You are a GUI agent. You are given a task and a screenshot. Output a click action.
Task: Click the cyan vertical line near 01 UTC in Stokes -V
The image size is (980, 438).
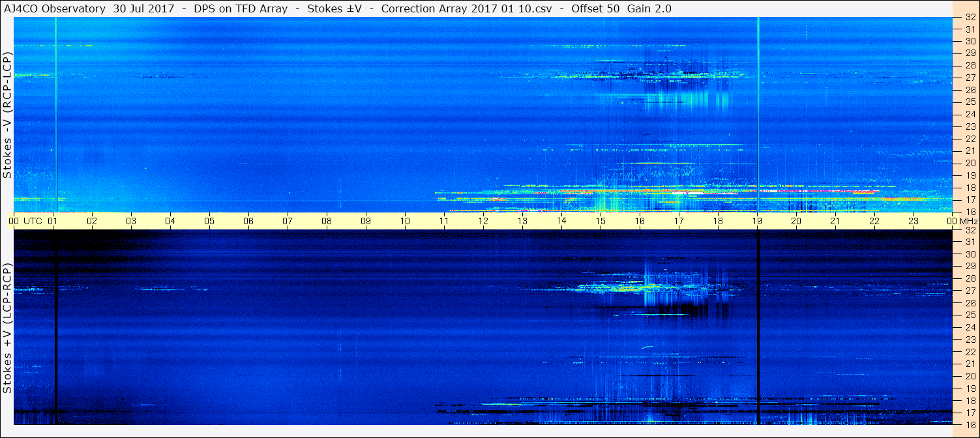pyautogui.click(x=55, y=115)
